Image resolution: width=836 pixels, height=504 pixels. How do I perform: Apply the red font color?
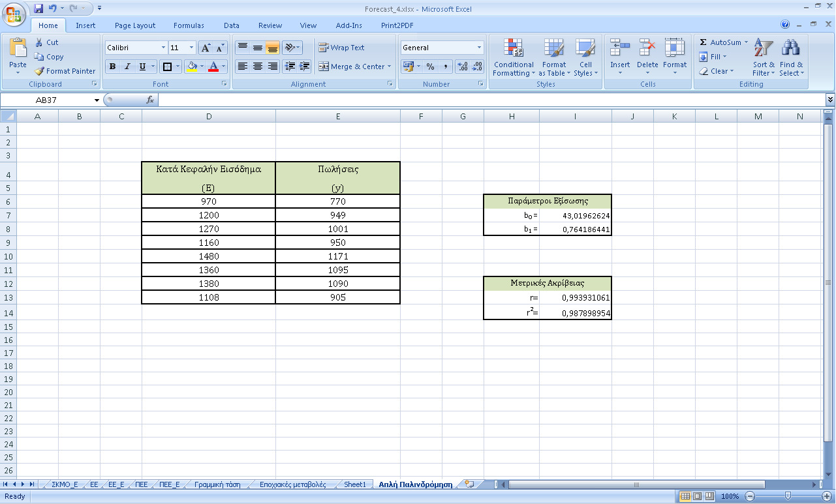coord(213,67)
